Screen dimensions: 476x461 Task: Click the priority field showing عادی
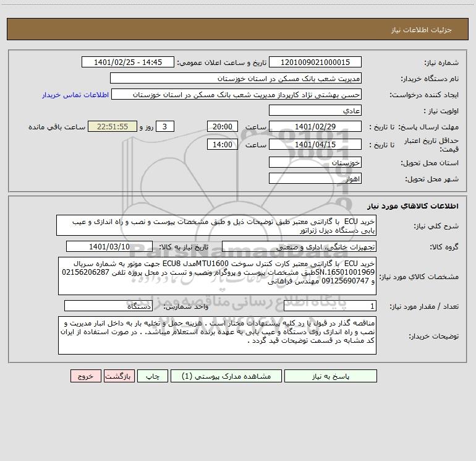click(x=315, y=110)
